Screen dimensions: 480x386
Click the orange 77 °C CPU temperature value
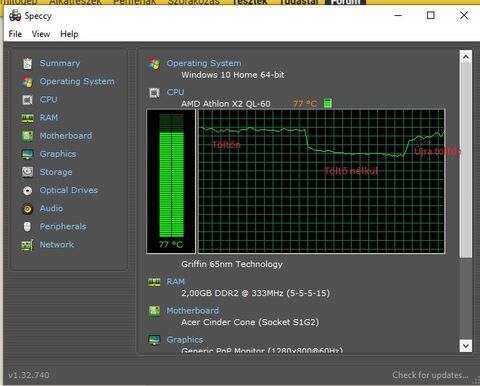pyautogui.click(x=305, y=104)
